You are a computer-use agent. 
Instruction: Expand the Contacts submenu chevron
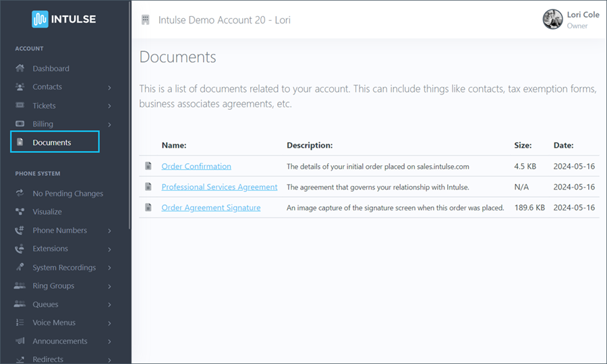tap(109, 88)
